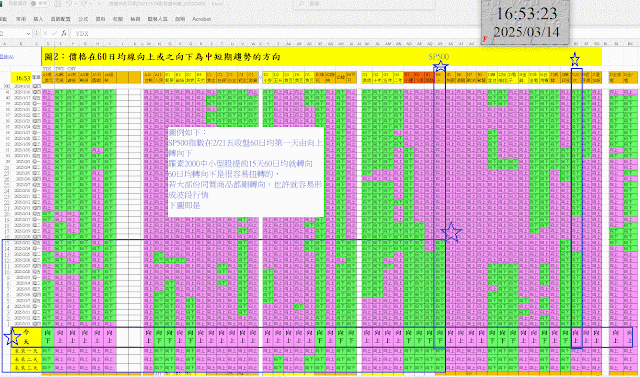The width and height of the screenshot is (640, 377).
Task: Switch to the 檢視 tab
Action: [x=135, y=19]
